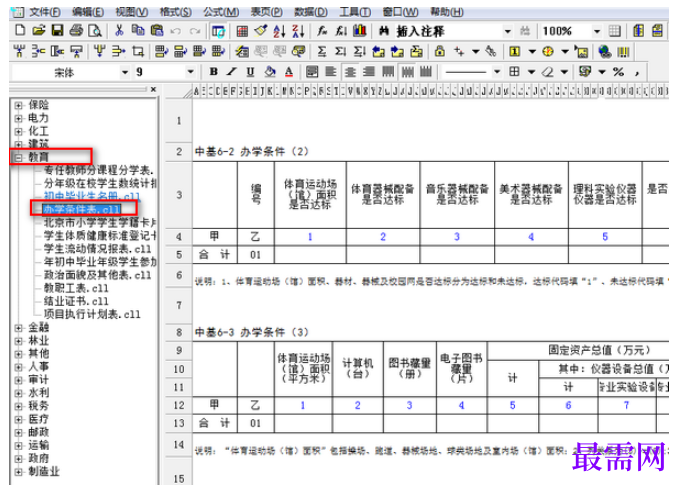684x488 pixels.
Task: Click the globe hyperlink icon
Action: pyautogui.click(x=605, y=51)
